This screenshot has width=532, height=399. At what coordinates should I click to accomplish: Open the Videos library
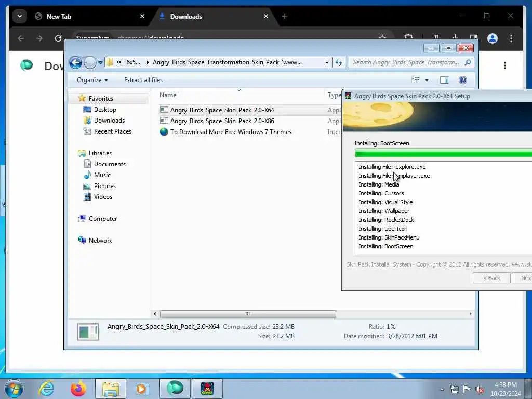[103, 197]
